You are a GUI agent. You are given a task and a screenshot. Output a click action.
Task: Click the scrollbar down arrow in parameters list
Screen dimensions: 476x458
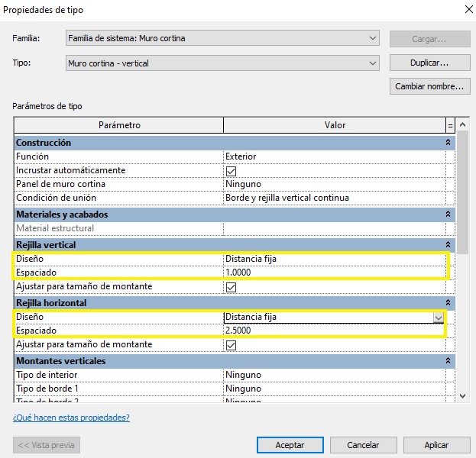click(462, 395)
